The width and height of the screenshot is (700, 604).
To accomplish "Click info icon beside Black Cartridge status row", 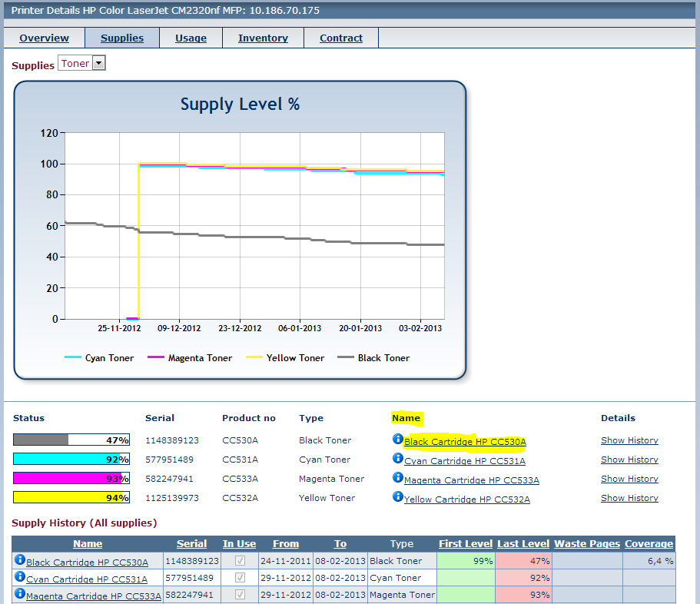I will coord(397,440).
